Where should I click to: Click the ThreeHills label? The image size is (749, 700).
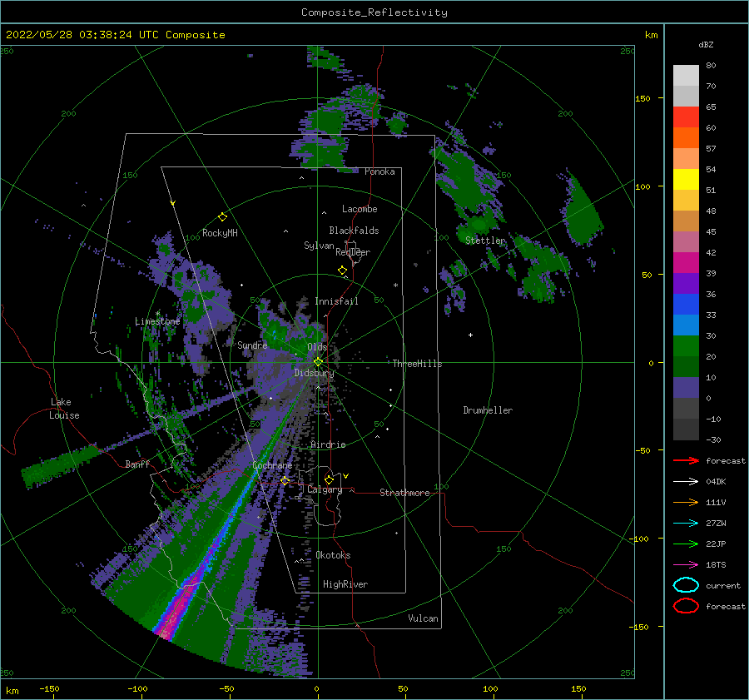point(418,364)
